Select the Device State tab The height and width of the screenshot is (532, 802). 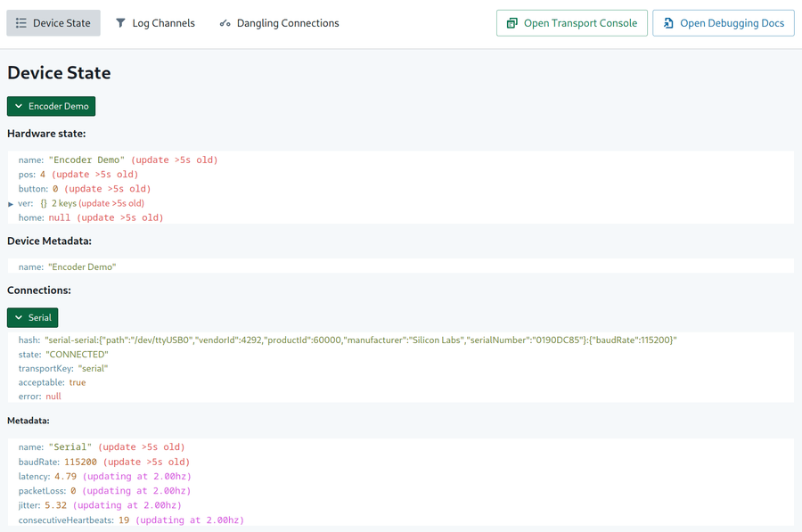pos(53,23)
